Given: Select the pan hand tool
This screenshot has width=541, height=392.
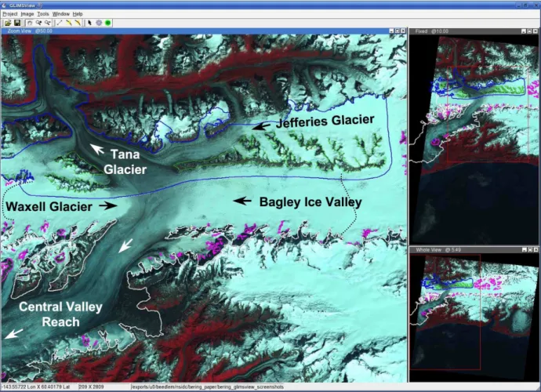Looking at the screenshot, I should pyautogui.click(x=30, y=23).
